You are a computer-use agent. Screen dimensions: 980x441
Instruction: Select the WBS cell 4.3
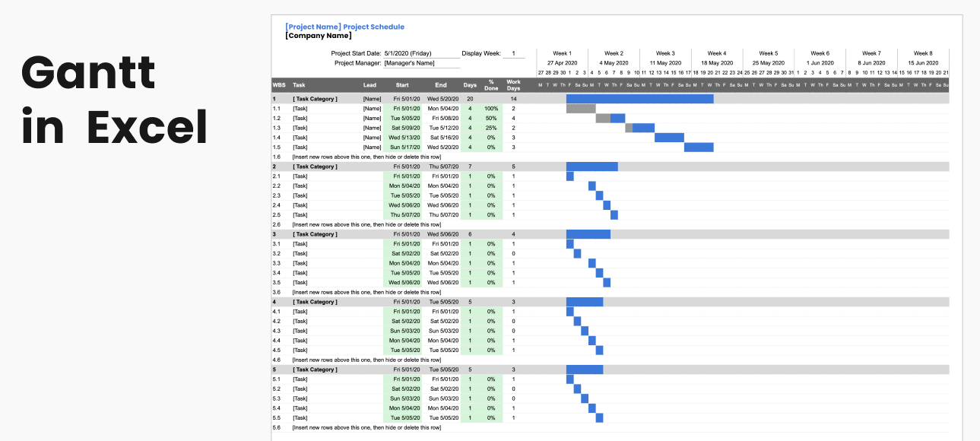(x=277, y=331)
